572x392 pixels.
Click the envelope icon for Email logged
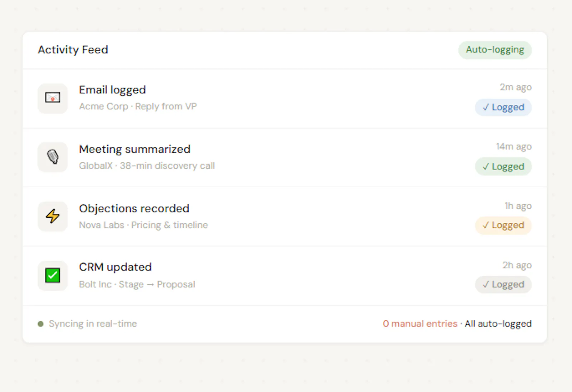pyautogui.click(x=53, y=98)
